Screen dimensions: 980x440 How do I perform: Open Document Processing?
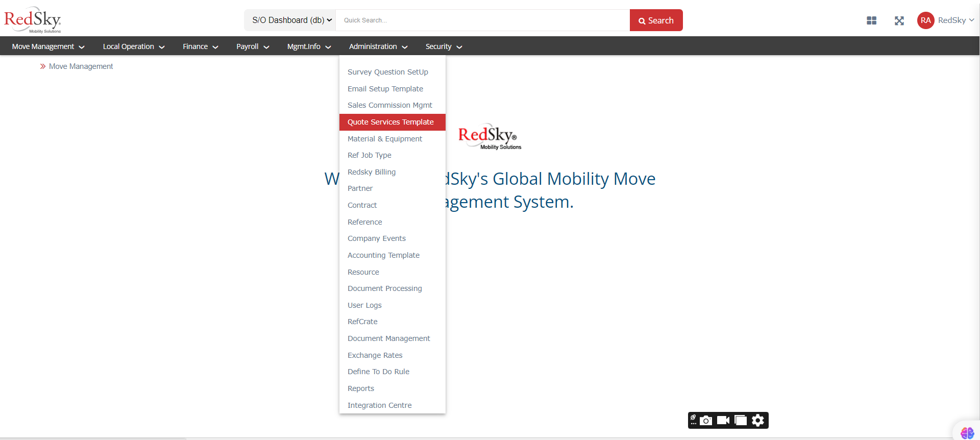coord(392,288)
